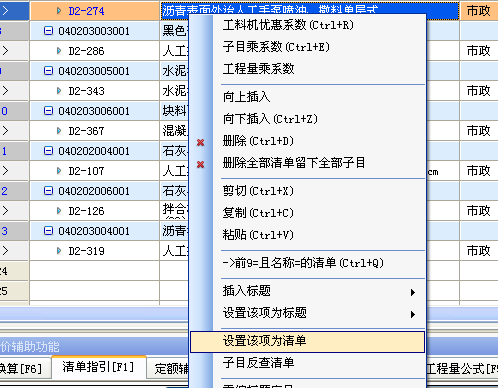Image resolution: width=498 pixels, height=388 pixels.
Task: Click the row header of the 040203006001 row
Action: click(x=14, y=111)
